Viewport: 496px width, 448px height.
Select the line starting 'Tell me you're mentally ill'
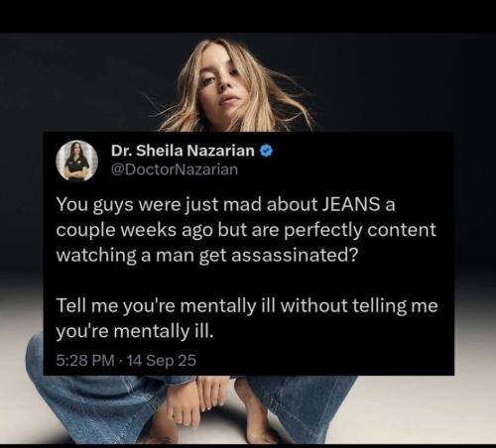pyautogui.click(x=247, y=305)
